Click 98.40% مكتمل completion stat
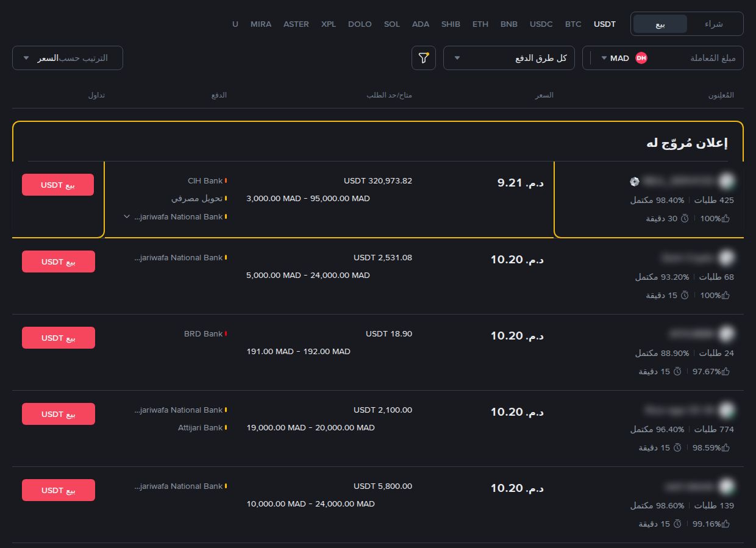 [657, 200]
